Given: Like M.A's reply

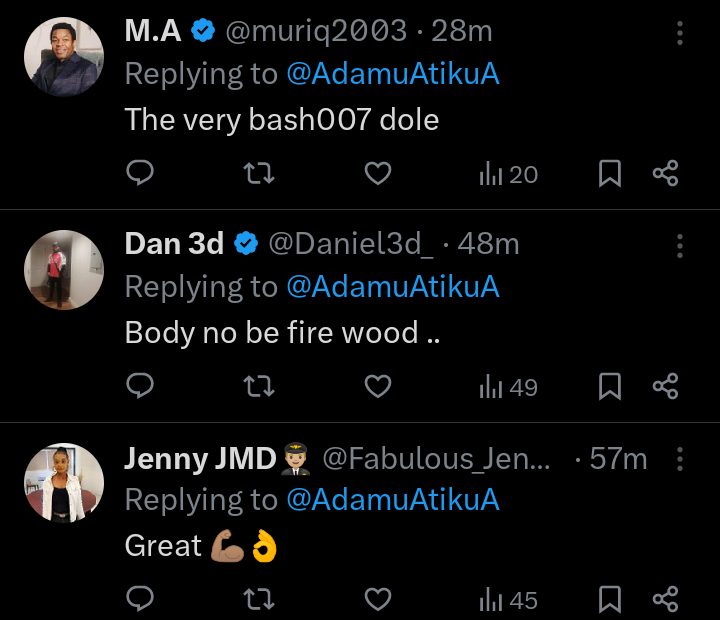Looking at the screenshot, I should point(377,174).
